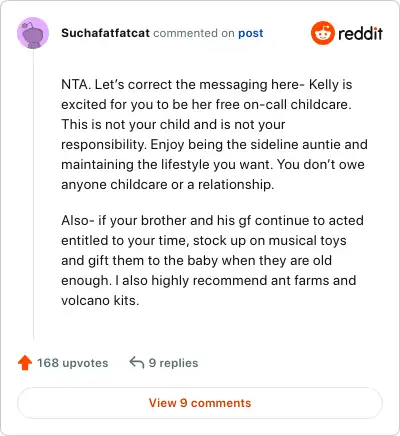Click the paragraph beginning "Also- if your brother"
Image resolution: width=400 pixels, height=436 pixels.
[212, 260]
